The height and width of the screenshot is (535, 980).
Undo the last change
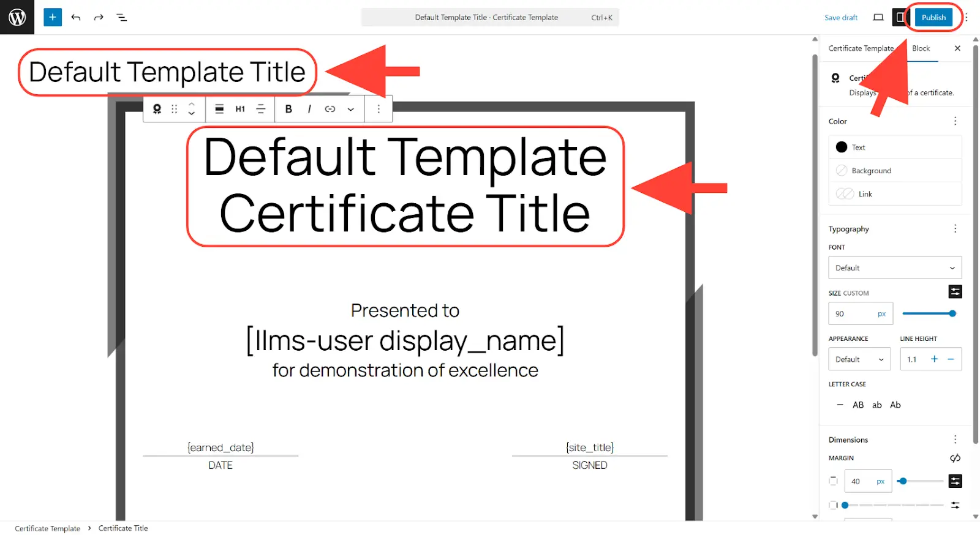[x=76, y=17]
